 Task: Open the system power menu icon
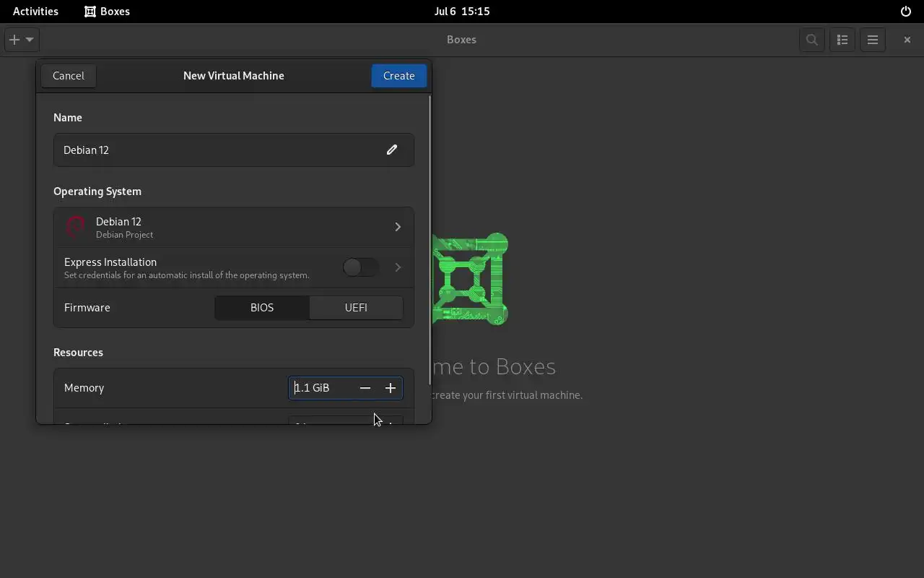pyautogui.click(x=906, y=12)
